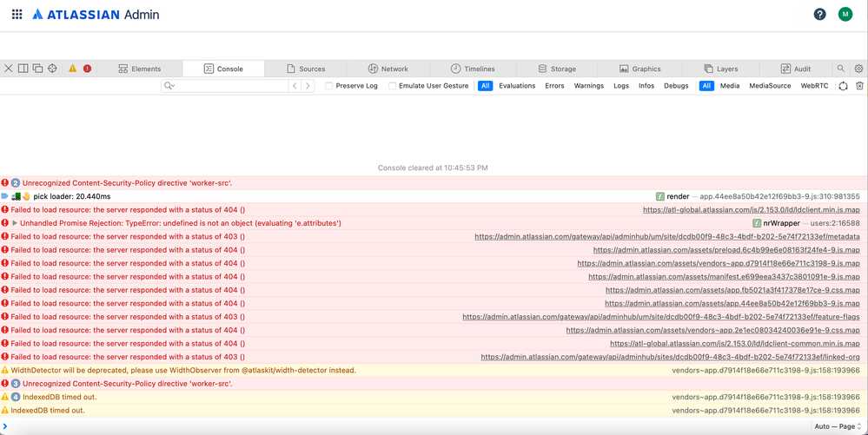This screenshot has height=435, width=868.
Task: Click the reload console refresh icon
Action: pos(843,86)
